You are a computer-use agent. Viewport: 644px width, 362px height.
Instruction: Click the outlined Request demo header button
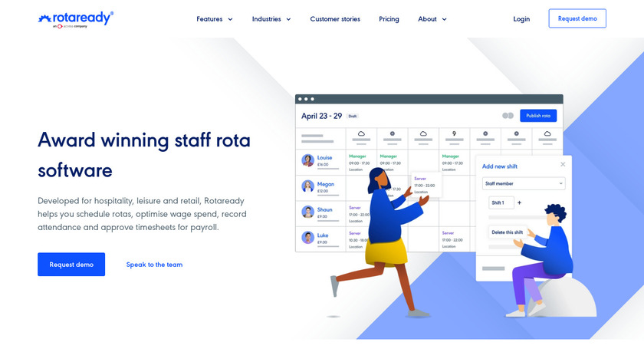coord(577,18)
